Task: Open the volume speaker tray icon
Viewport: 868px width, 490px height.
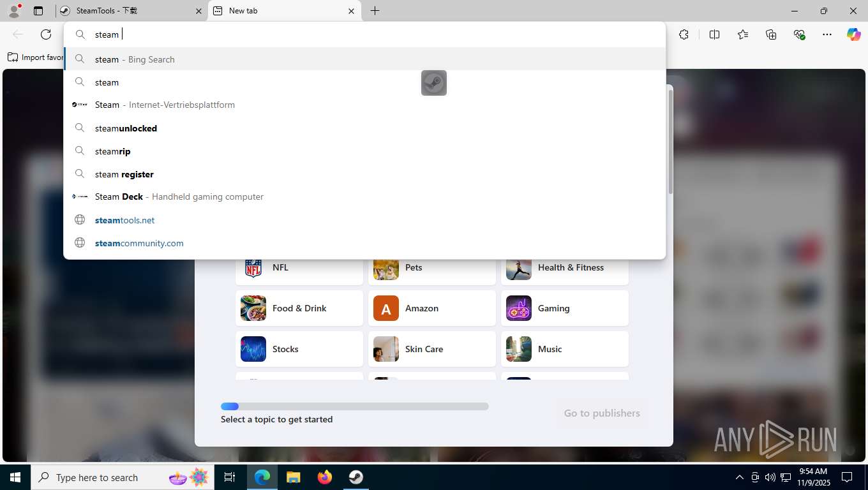Action: pos(770,477)
